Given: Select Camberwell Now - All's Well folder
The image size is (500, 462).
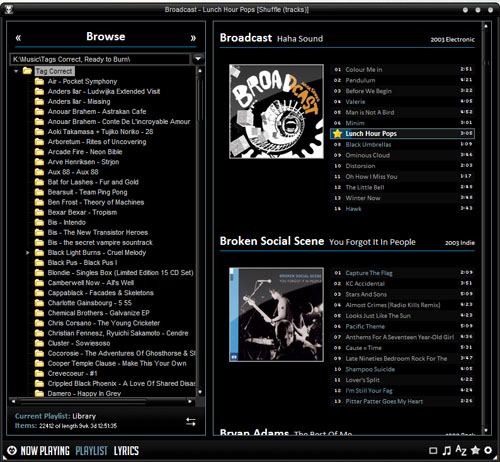Looking at the screenshot, I should point(91,283).
